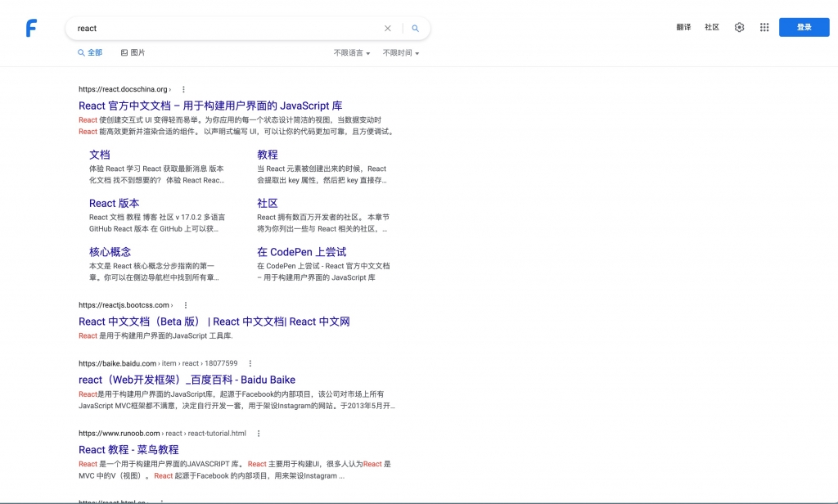Click the snippet 'React 是用于构建用户界面的JavaScript 工具库'
The height and width of the screenshot is (504, 838).
(x=155, y=335)
